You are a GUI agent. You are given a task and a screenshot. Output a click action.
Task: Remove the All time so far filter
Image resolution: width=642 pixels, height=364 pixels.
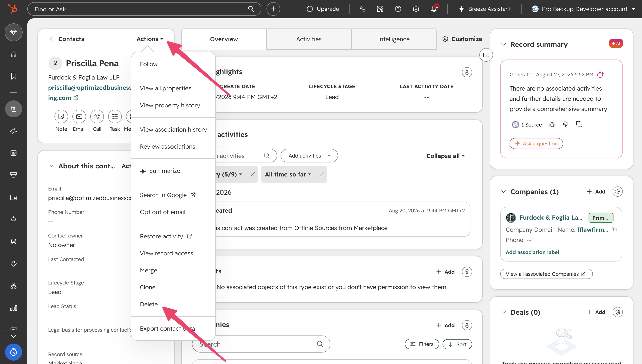(322, 175)
